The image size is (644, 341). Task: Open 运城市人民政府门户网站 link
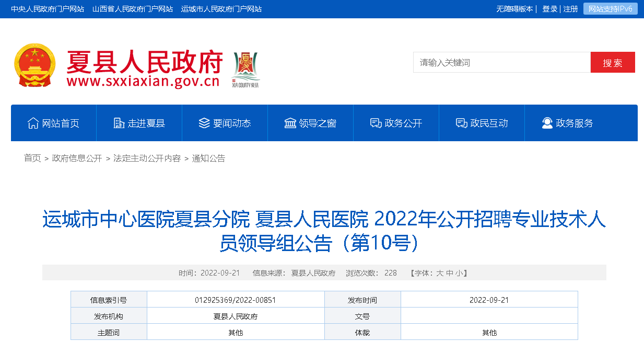(221, 9)
